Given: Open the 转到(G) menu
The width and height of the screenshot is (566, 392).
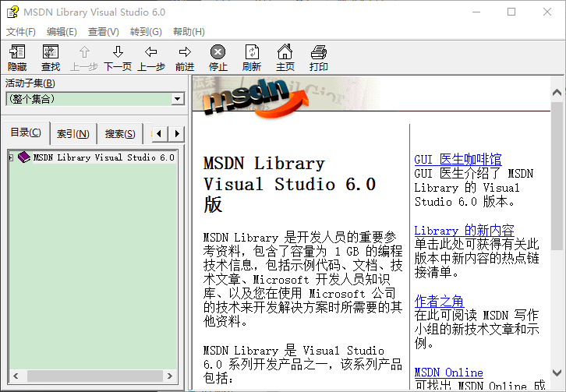Looking at the screenshot, I should pos(146,32).
